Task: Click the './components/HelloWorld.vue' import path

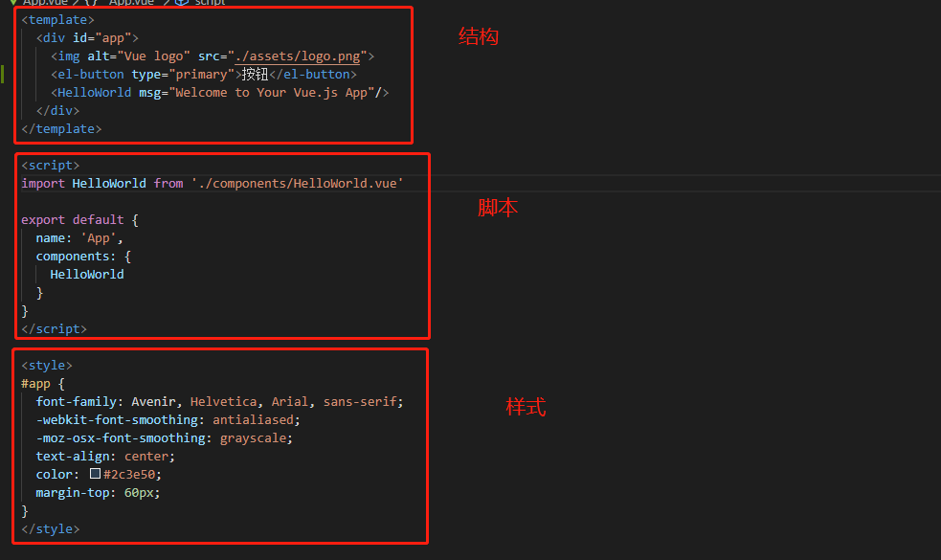Action: pyautogui.click(x=297, y=183)
